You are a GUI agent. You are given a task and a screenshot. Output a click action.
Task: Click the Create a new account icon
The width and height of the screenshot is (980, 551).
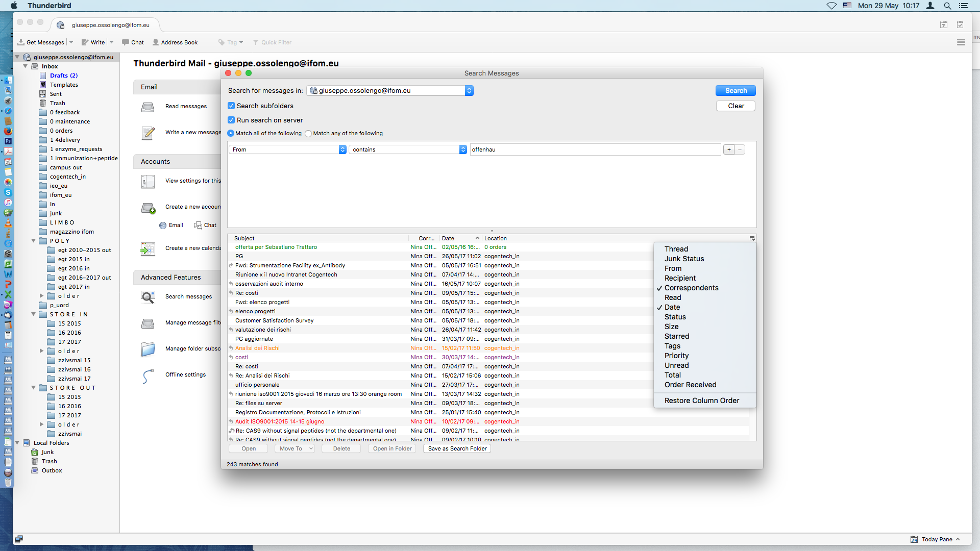pyautogui.click(x=148, y=207)
